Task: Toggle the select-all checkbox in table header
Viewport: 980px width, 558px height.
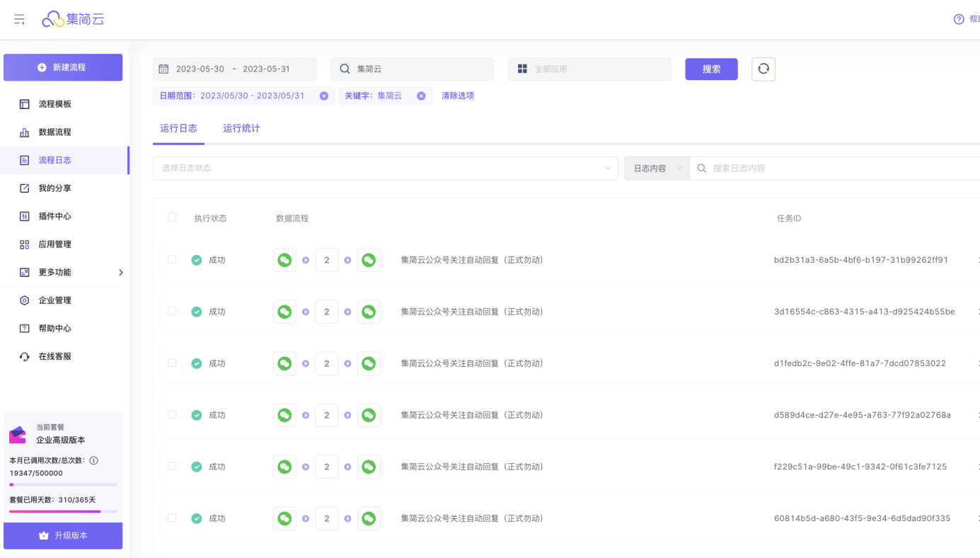Action: [x=172, y=217]
